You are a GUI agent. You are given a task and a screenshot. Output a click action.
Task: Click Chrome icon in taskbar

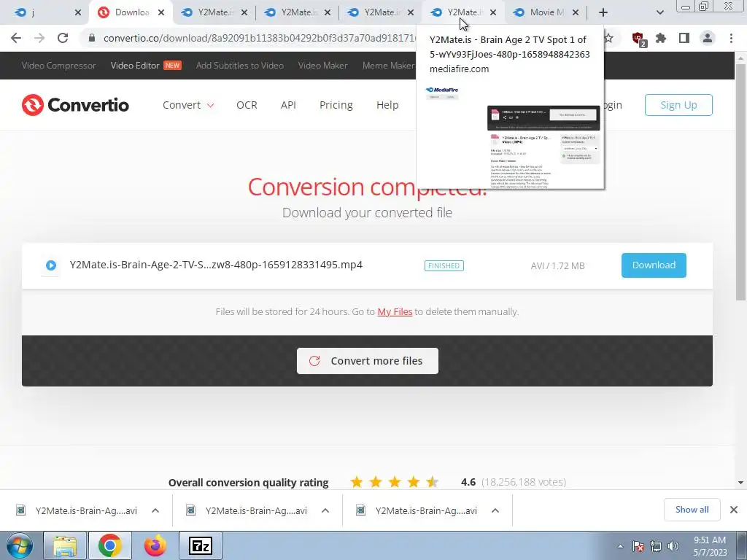(x=109, y=545)
